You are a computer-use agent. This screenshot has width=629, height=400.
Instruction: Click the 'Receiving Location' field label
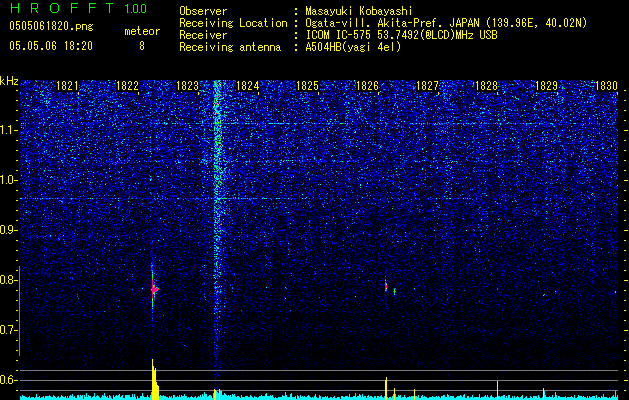233,23
